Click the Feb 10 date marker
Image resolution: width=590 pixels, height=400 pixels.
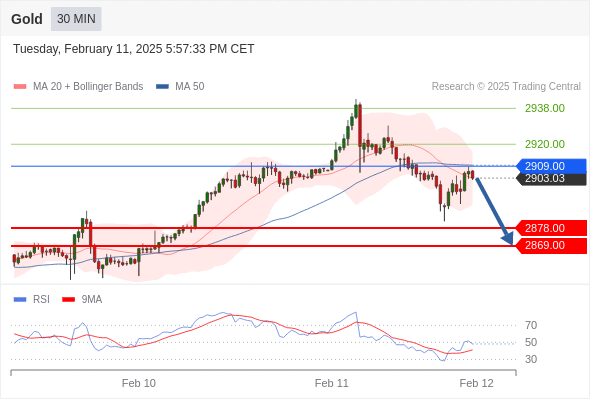tap(139, 383)
